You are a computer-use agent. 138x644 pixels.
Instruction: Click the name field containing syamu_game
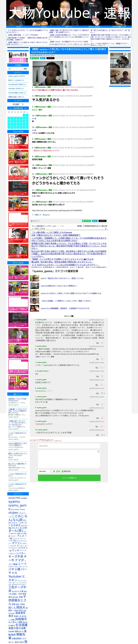tap(69, 446)
